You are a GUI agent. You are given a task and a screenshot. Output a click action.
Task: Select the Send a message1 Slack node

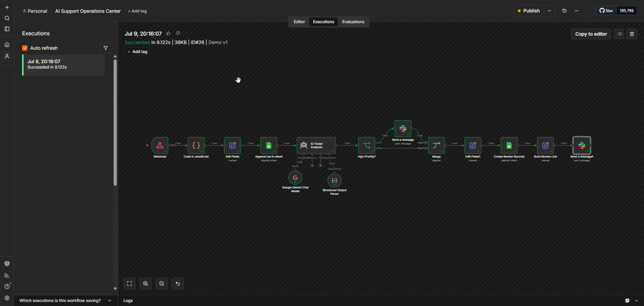(x=582, y=145)
